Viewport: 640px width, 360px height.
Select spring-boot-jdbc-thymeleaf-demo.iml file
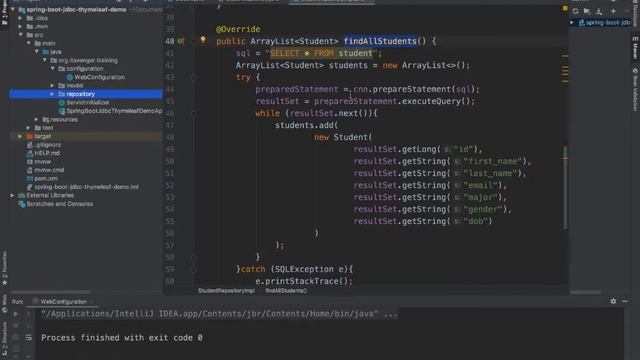click(87, 187)
